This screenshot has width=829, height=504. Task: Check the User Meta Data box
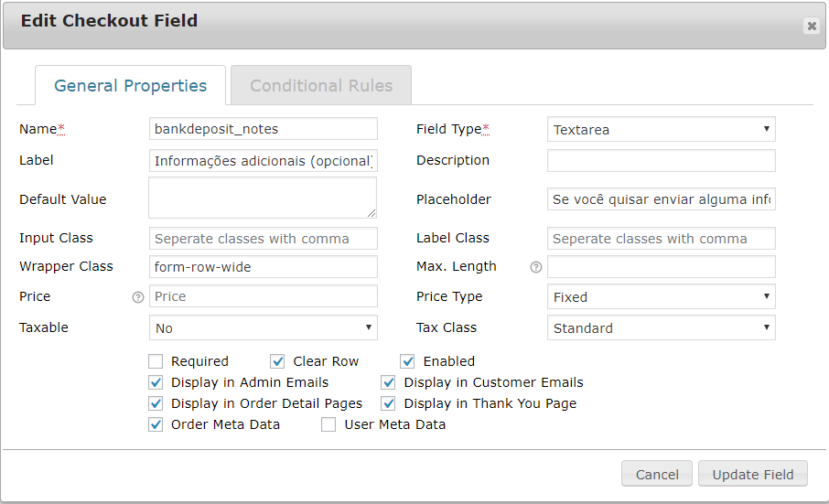328,424
